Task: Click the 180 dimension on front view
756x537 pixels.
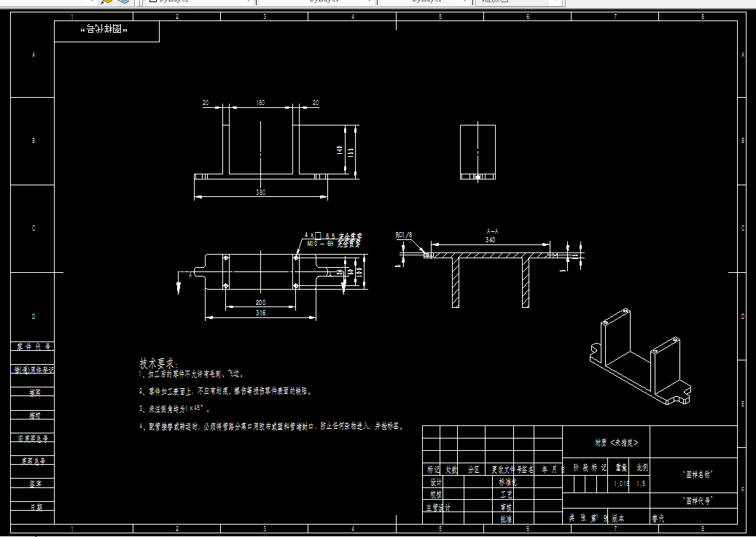Action: tap(260, 103)
